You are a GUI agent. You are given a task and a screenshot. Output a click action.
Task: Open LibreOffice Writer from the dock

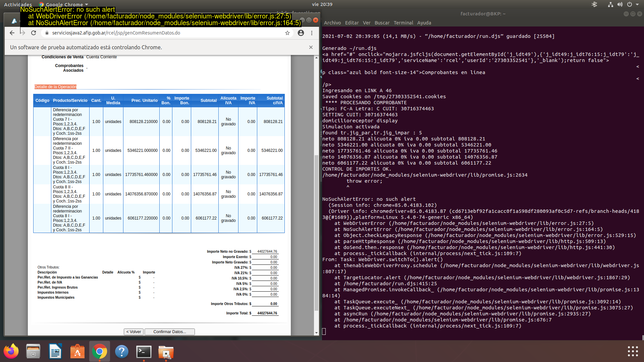pyautogui.click(x=55, y=351)
